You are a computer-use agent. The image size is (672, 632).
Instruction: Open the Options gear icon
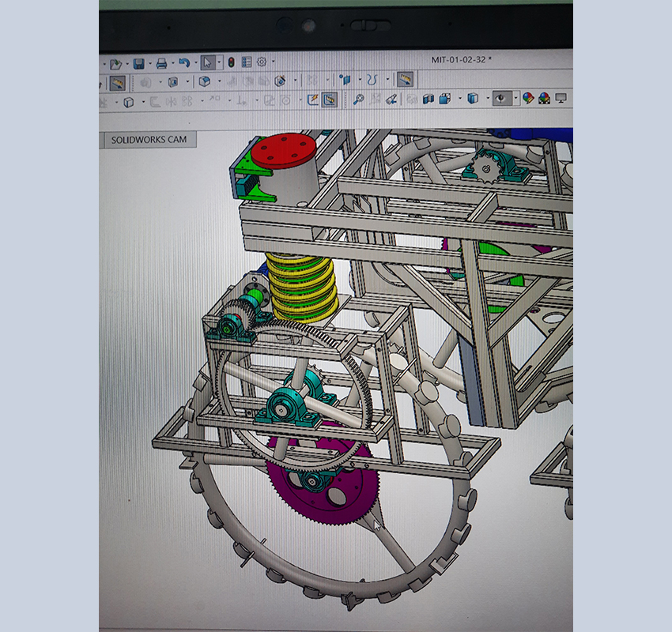pyautogui.click(x=261, y=62)
